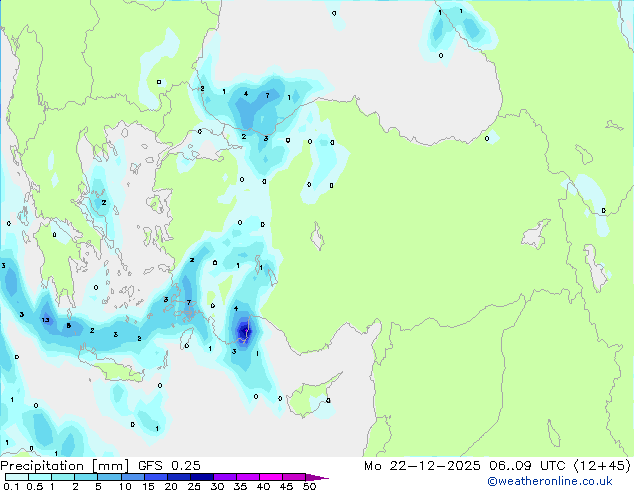634x490 pixels.
Task: Pick the 20–25 mm dark blue legend swatch
Action: click(x=179, y=477)
